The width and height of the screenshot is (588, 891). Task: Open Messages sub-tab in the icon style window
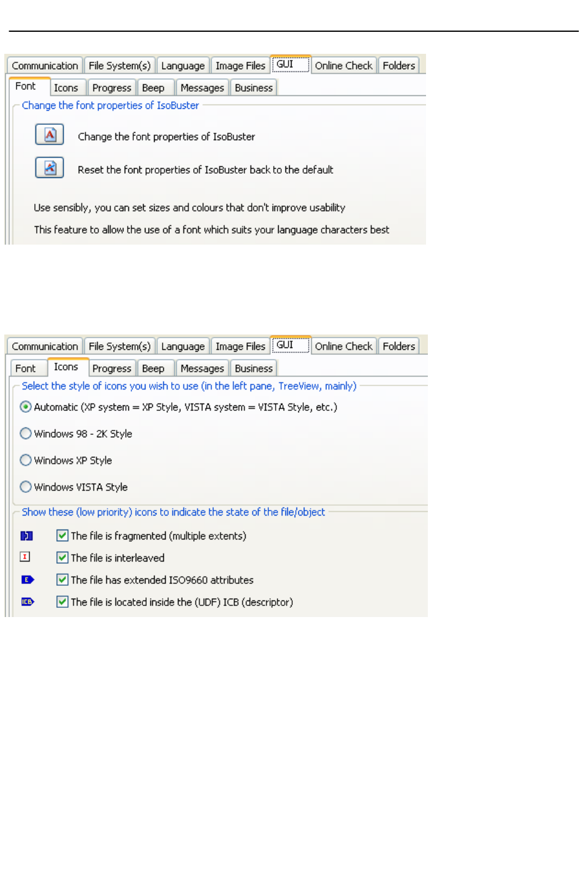(x=202, y=368)
